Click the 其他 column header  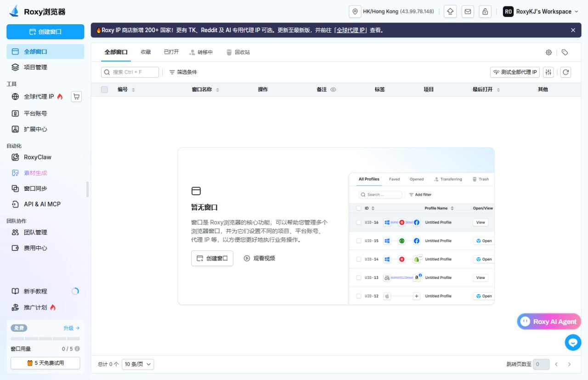pos(543,90)
